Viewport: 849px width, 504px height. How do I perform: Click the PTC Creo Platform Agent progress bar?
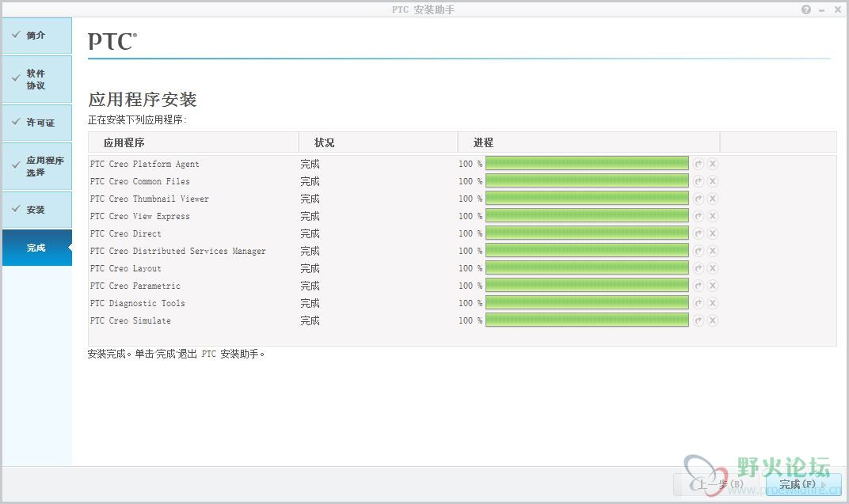(587, 163)
